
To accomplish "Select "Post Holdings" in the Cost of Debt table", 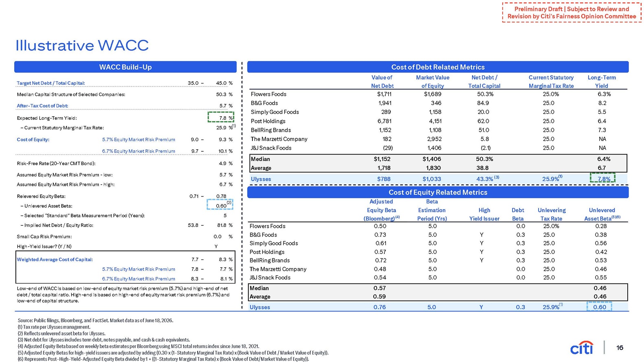I will click(268, 121).
